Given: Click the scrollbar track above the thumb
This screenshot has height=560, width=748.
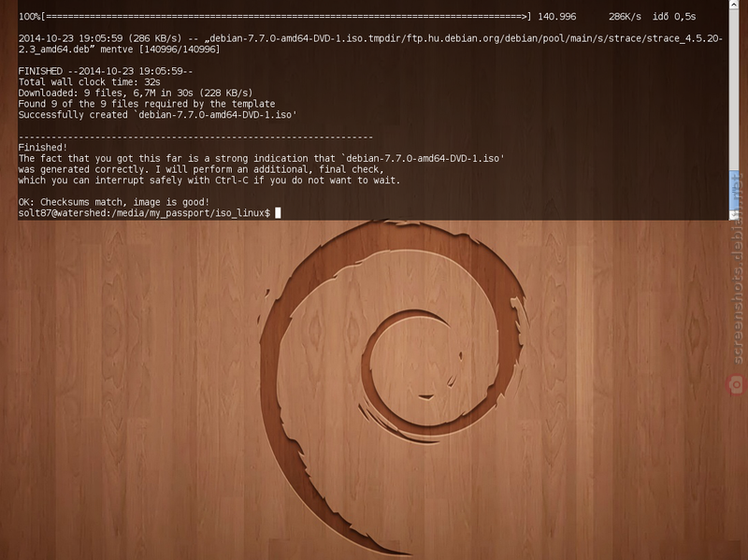Looking at the screenshot, I should point(734,90).
